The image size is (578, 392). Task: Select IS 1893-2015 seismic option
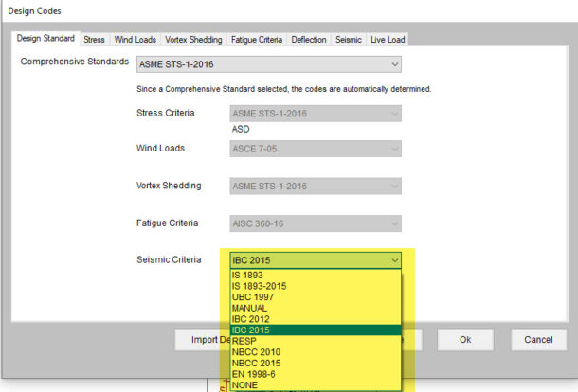pos(259,286)
